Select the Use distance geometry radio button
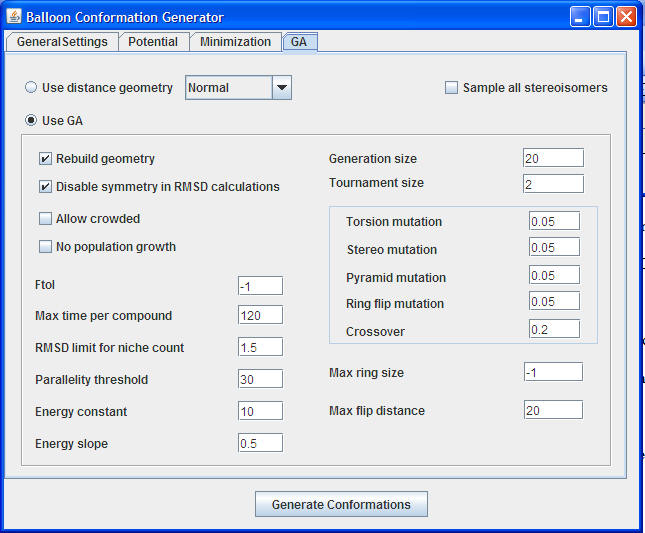 pos(32,88)
